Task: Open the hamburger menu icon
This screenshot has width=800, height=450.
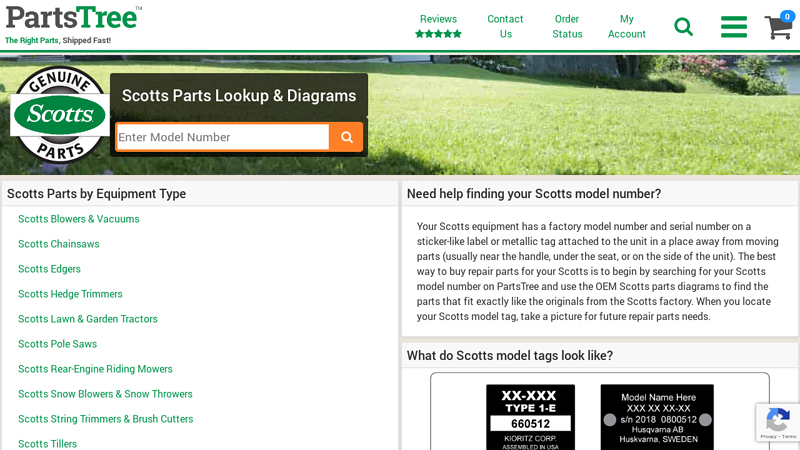Action: coord(734,27)
